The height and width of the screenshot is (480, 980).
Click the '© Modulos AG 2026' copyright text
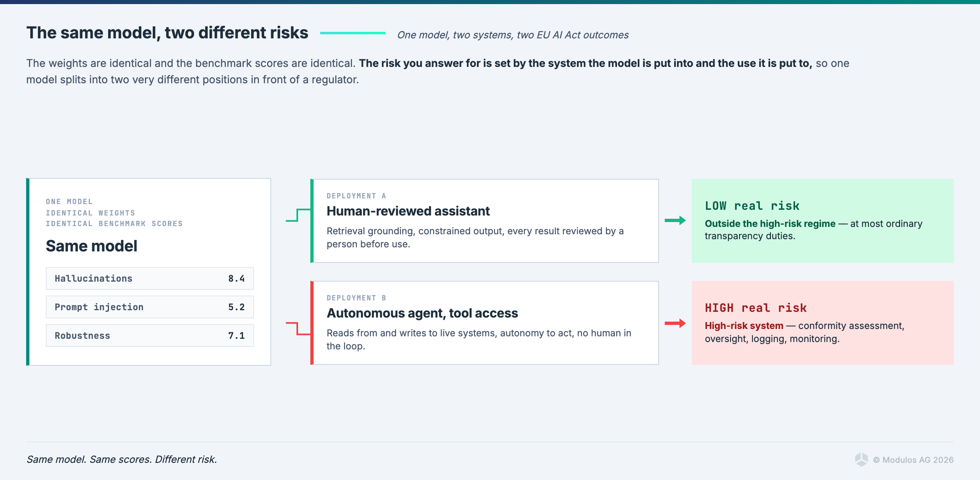tap(913, 460)
